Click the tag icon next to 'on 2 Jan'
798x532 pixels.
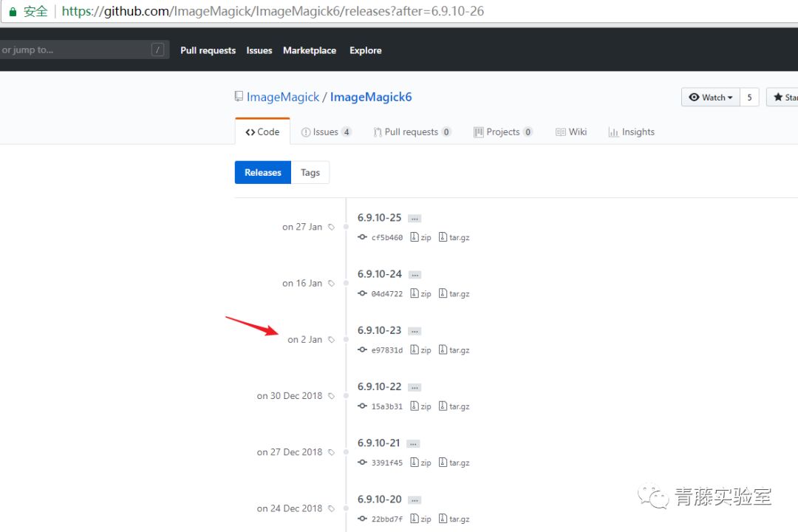(330, 339)
